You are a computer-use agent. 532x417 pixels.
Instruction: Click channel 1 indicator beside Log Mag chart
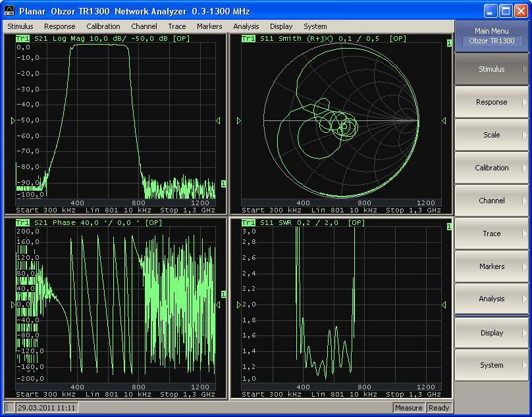(x=223, y=184)
